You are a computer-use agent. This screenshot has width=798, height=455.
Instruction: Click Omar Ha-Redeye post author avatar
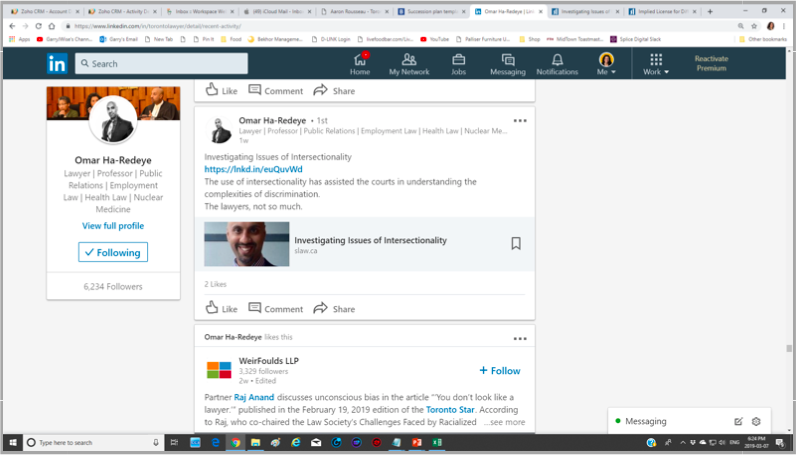point(219,130)
